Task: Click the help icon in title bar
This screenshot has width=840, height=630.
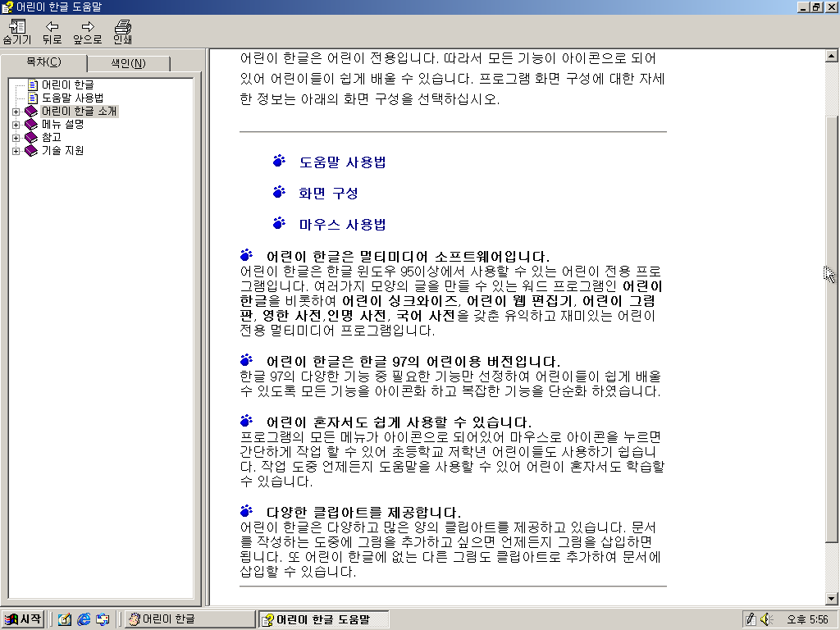Action: pyautogui.click(x=7, y=7)
